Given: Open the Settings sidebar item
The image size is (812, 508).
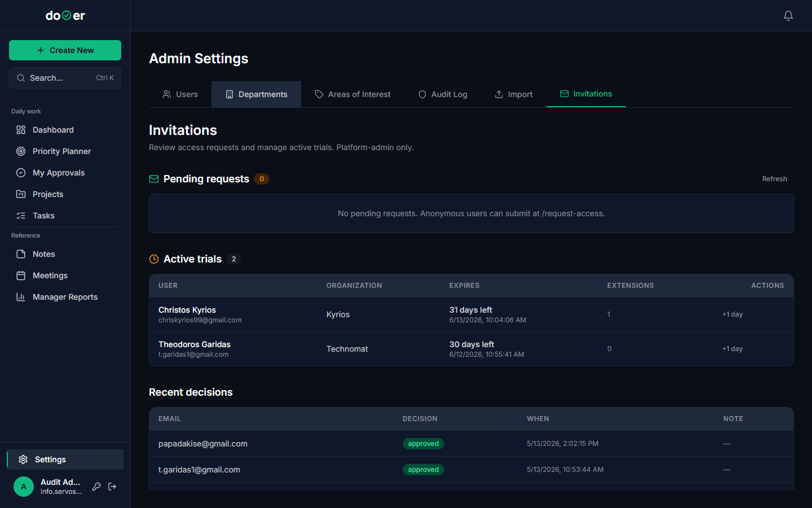Looking at the screenshot, I should (65, 459).
